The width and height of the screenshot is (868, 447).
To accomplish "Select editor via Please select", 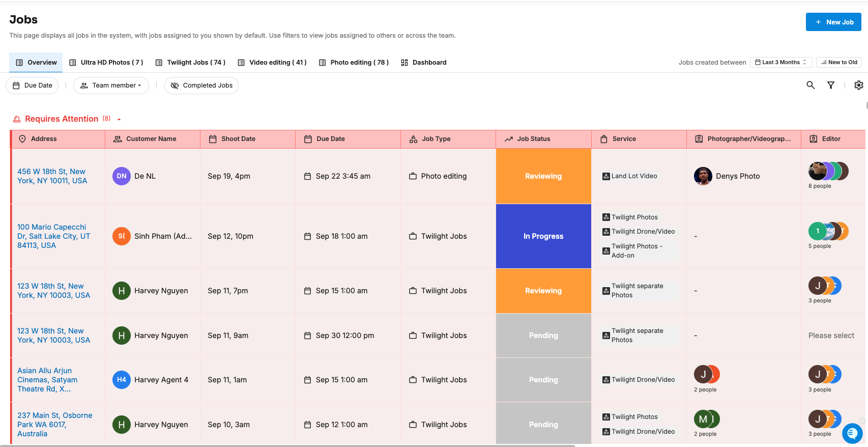I will click(x=831, y=336).
